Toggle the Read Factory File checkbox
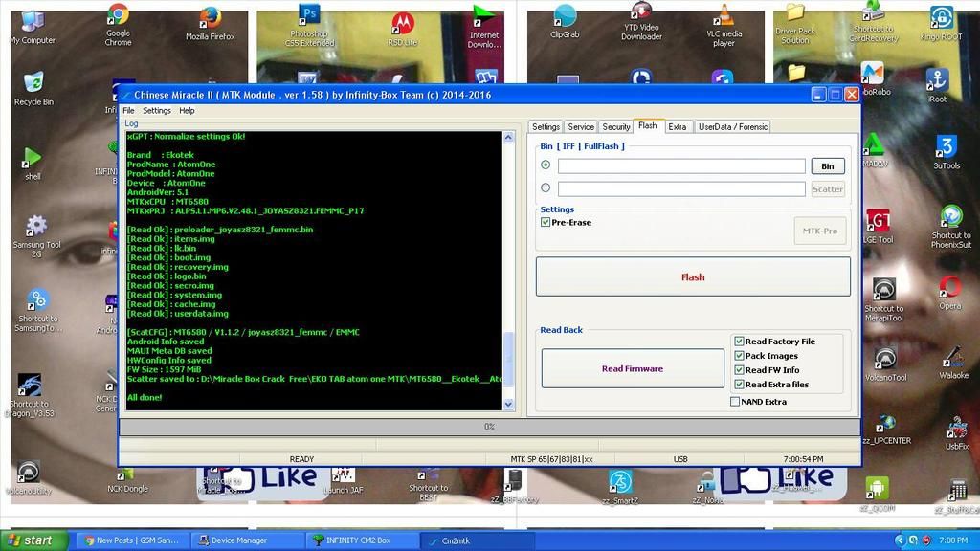 739,342
